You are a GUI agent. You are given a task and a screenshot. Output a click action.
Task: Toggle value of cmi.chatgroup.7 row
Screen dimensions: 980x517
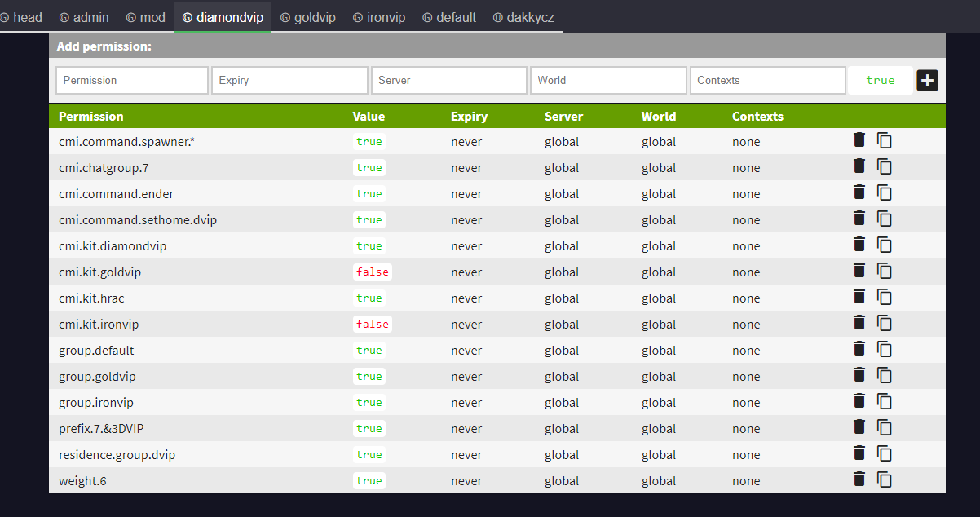coord(369,167)
